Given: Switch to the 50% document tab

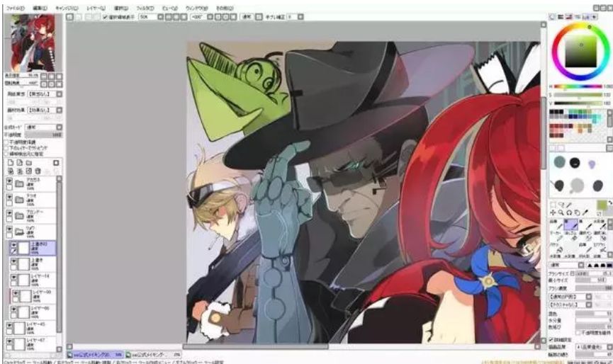Looking at the screenshot, I should click(95, 355).
